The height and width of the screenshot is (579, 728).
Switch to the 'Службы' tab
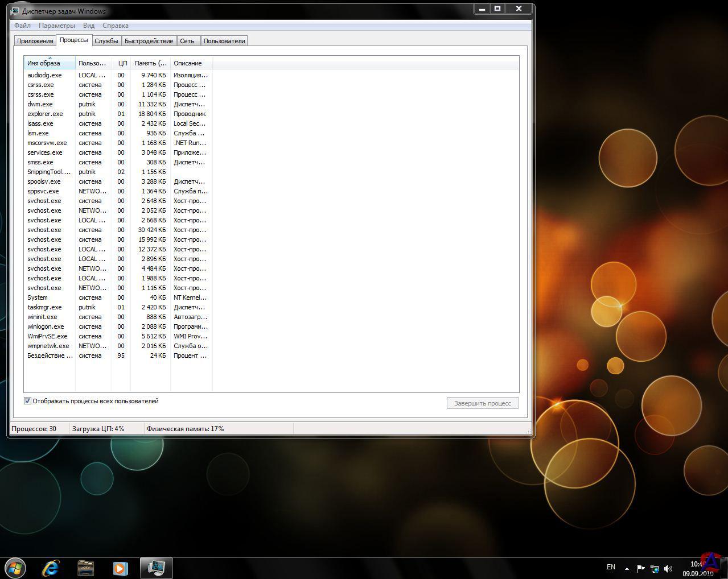tap(106, 41)
